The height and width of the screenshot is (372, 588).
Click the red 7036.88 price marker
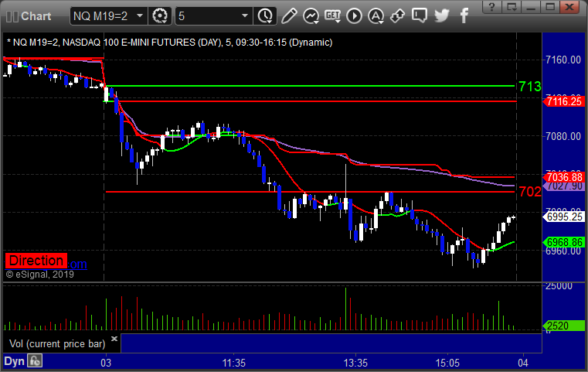point(563,177)
